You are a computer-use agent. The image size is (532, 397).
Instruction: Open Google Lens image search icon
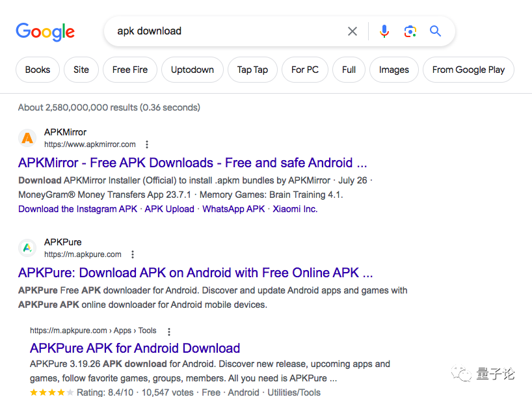410,31
